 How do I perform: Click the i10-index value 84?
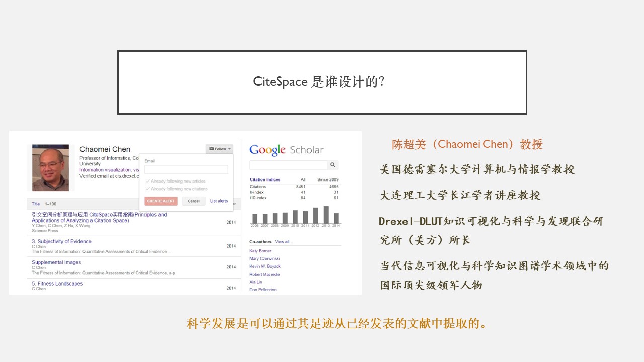tap(303, 198)
